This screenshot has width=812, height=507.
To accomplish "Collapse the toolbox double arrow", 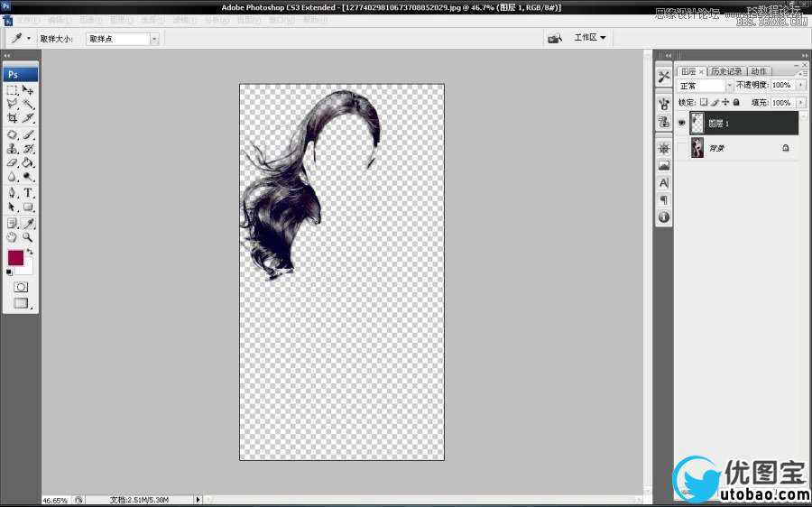I will [x=7, y=55].
